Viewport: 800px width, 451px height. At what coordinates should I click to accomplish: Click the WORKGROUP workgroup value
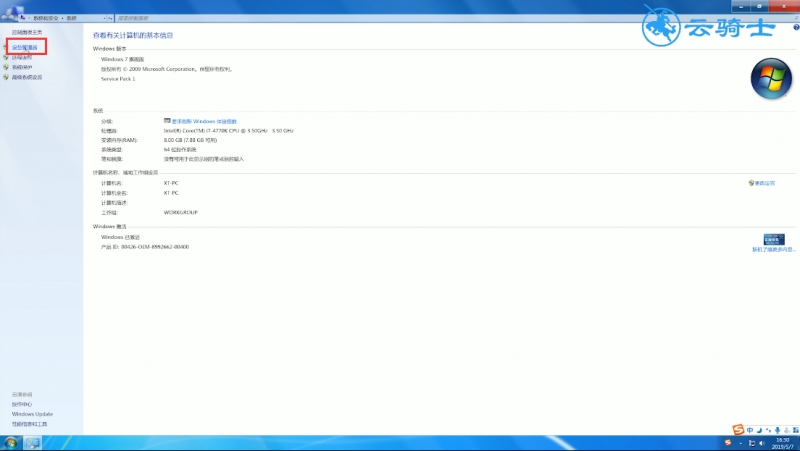pyautogui.click(x=181, y=212)
